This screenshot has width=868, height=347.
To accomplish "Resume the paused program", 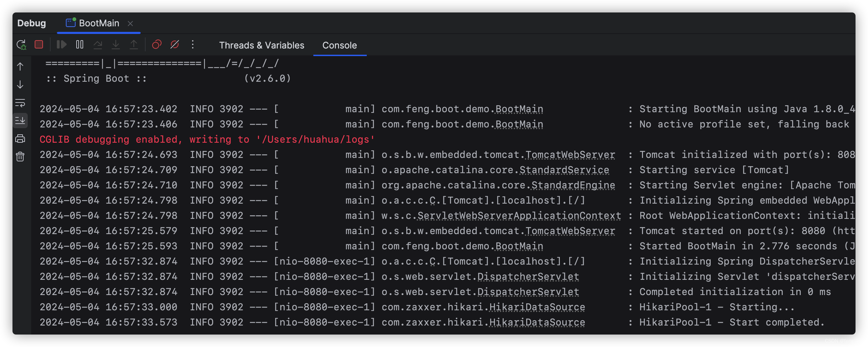I will point(62,44).
